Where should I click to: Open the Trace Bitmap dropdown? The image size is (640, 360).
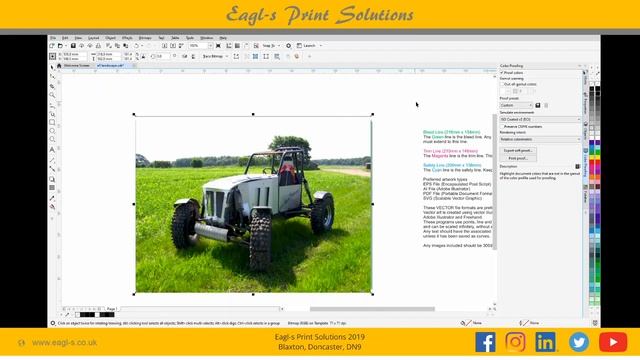215,56
